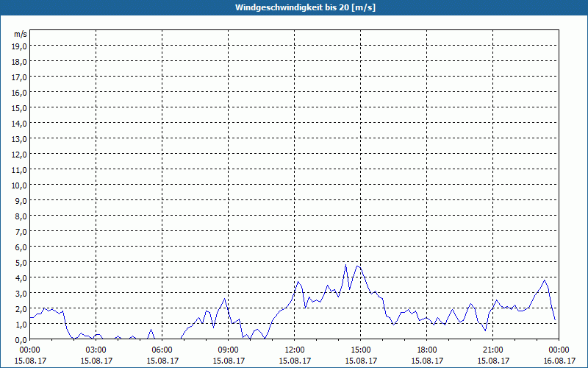The width and height of the screenshot is (588, 368).
Task: Click the 21:00 time axis label
Action: (492, 350)
